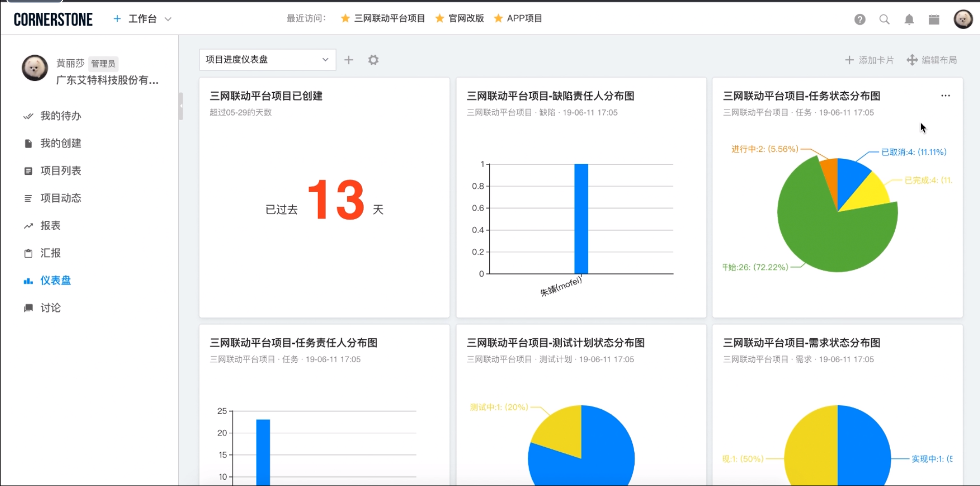Screen dimensions: 980x486
Task: Open the 项目进度仪表盘 dropdown
Action: [267, 60]
